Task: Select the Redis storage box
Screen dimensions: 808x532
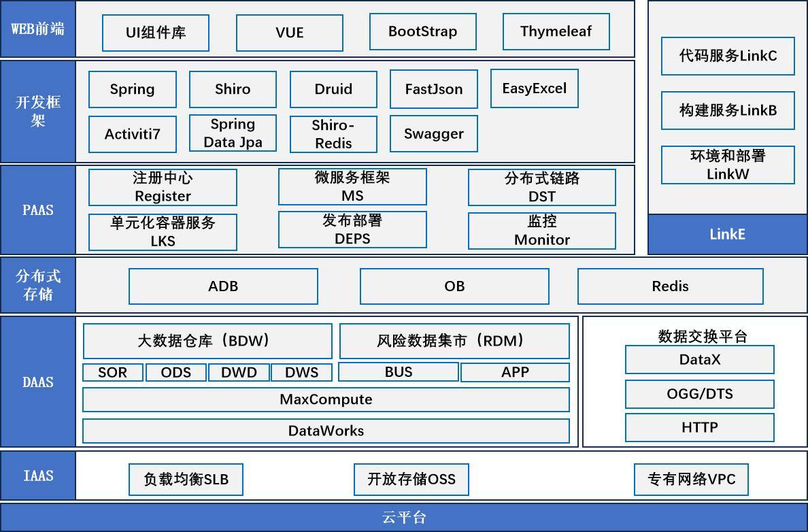Action: tap(671, 286)
